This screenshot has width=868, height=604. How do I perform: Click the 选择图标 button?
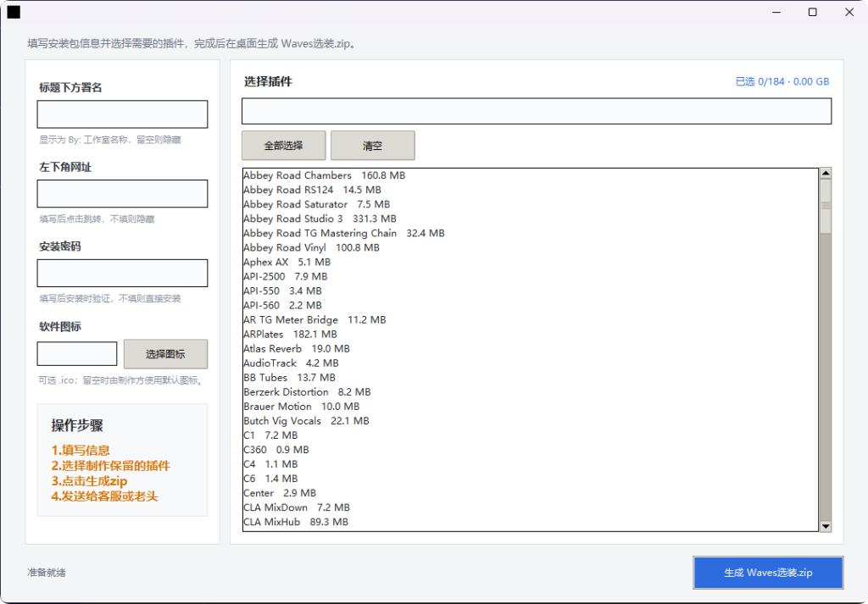[165, 354]
